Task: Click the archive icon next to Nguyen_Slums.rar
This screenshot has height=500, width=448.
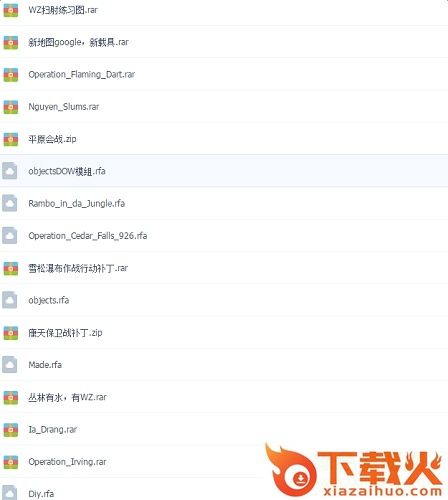Action: [x=11, y=107]
